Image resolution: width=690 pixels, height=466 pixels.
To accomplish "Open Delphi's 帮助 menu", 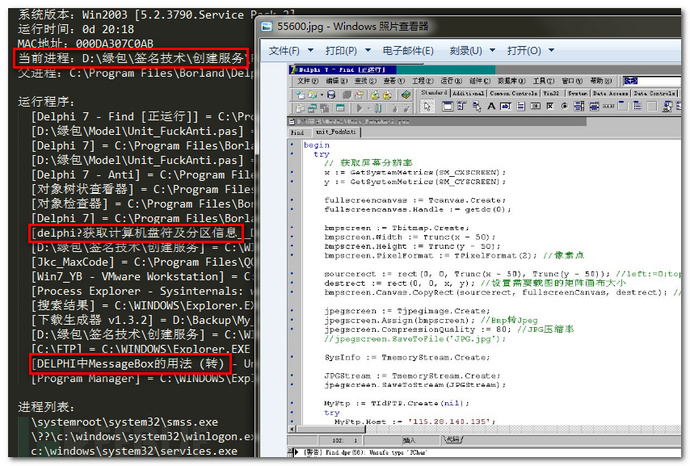I will (x=601, y=81).
